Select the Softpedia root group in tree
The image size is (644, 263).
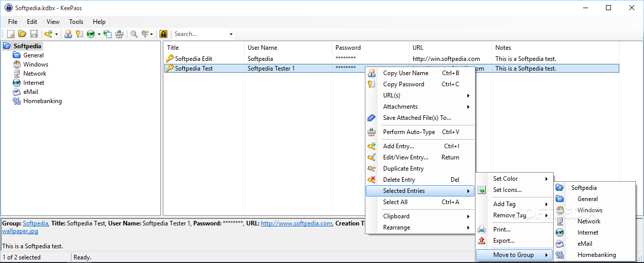click(x=27, y=46)
